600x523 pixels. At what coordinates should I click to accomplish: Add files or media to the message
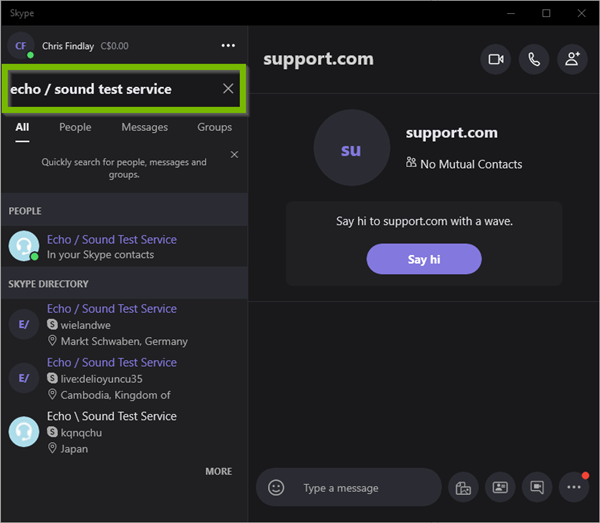point(463,487)
